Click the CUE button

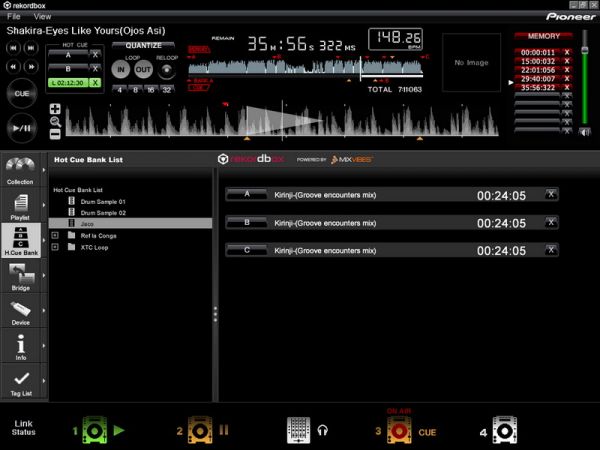22,93
